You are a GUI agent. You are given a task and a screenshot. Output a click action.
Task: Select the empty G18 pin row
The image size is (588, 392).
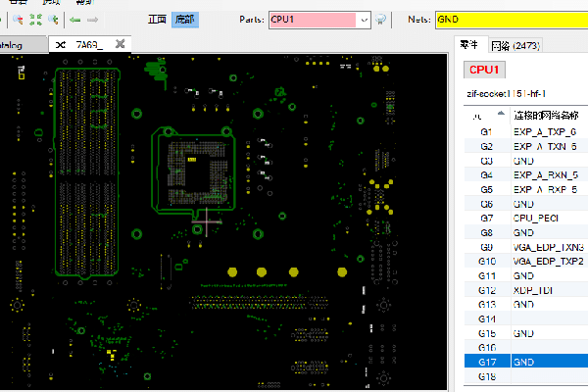[525, 376]
